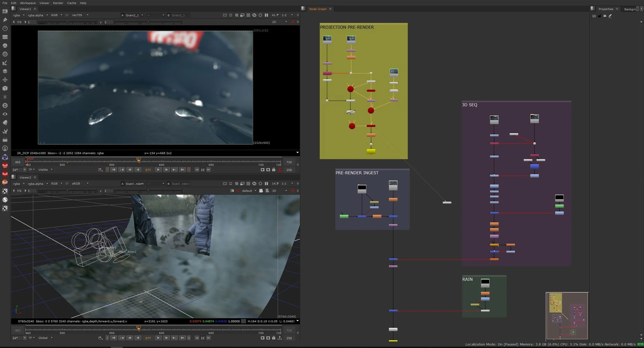Click the Viewer2 camera lock icon
Viewport: 644px width, 348px height.
tap(261, 191)
